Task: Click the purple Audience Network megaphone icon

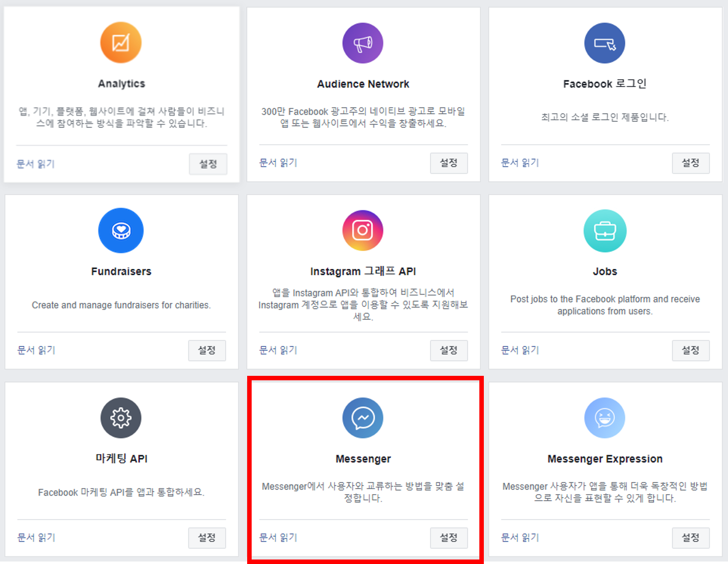Action: point(363,43)
